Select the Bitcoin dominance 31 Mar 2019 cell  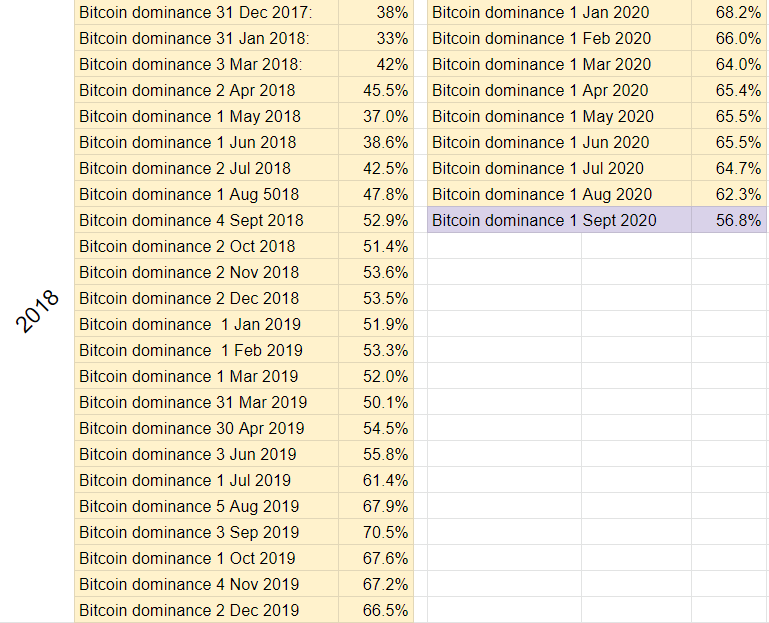206,402
